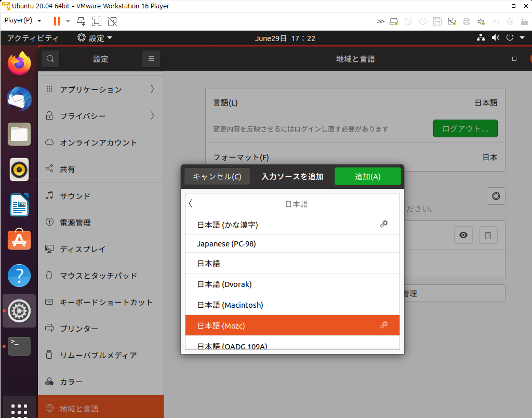Click the VMware sound device icon
The image size is (532, 418).
point(481,21)
